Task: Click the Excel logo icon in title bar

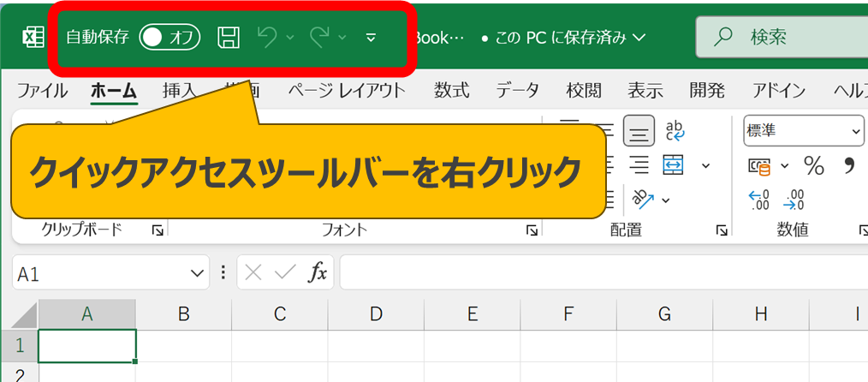Action: point(33,38)
